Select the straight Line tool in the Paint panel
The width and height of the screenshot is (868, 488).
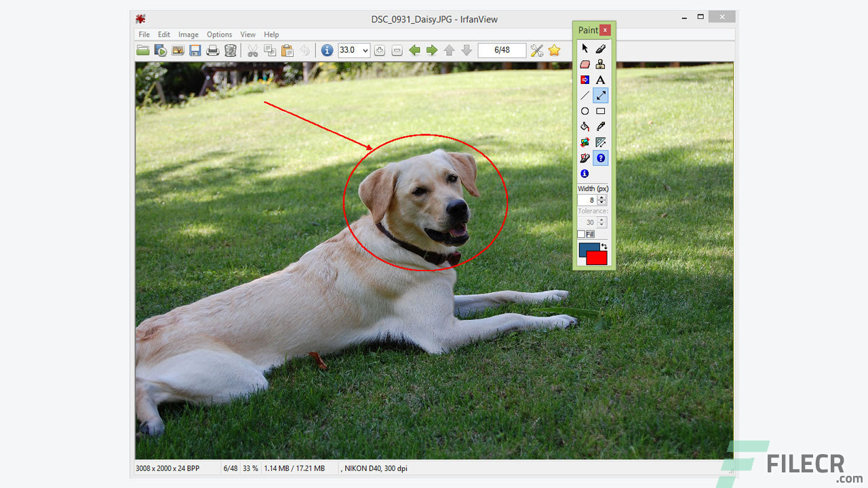click(585, 96)
